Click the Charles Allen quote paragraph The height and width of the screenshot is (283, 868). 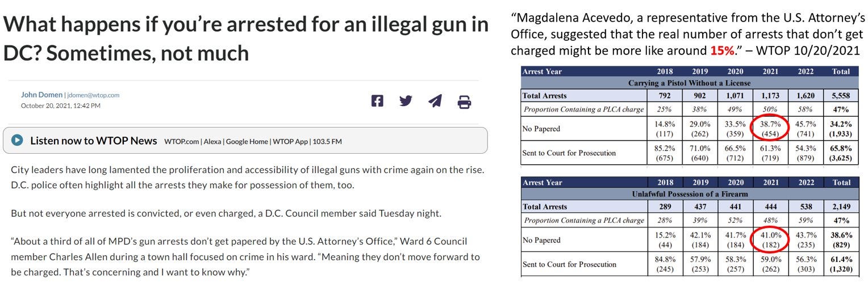(x=245, y=257)
